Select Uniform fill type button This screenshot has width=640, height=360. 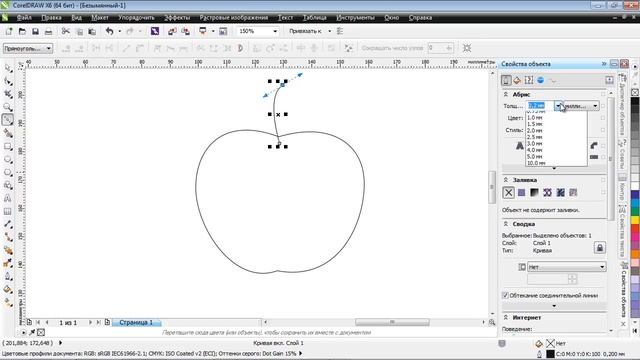point(522,193)
